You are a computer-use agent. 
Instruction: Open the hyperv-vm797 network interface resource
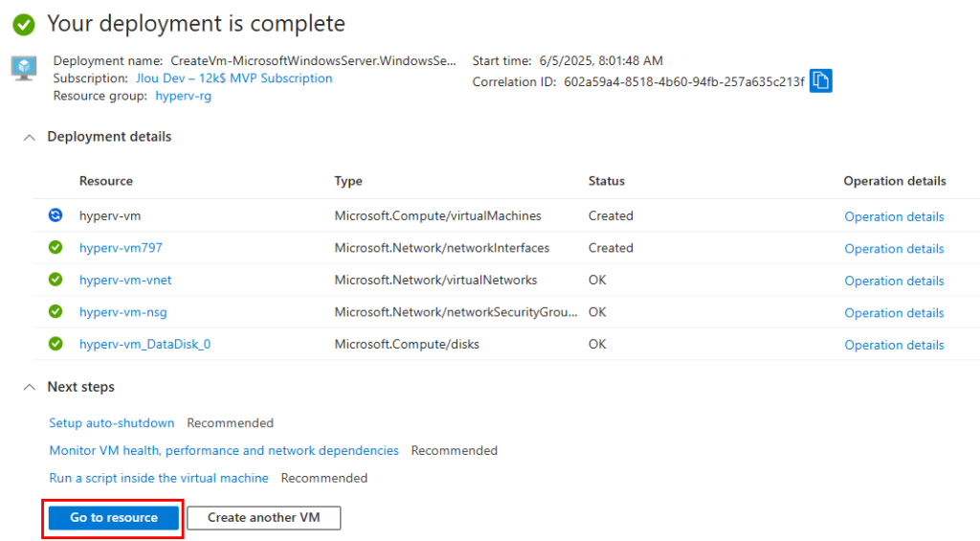coord(121,248)
